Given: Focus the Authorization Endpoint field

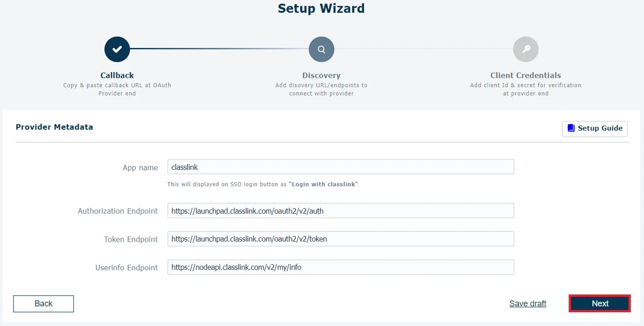Looking at the screenshot, I should 341,210.
